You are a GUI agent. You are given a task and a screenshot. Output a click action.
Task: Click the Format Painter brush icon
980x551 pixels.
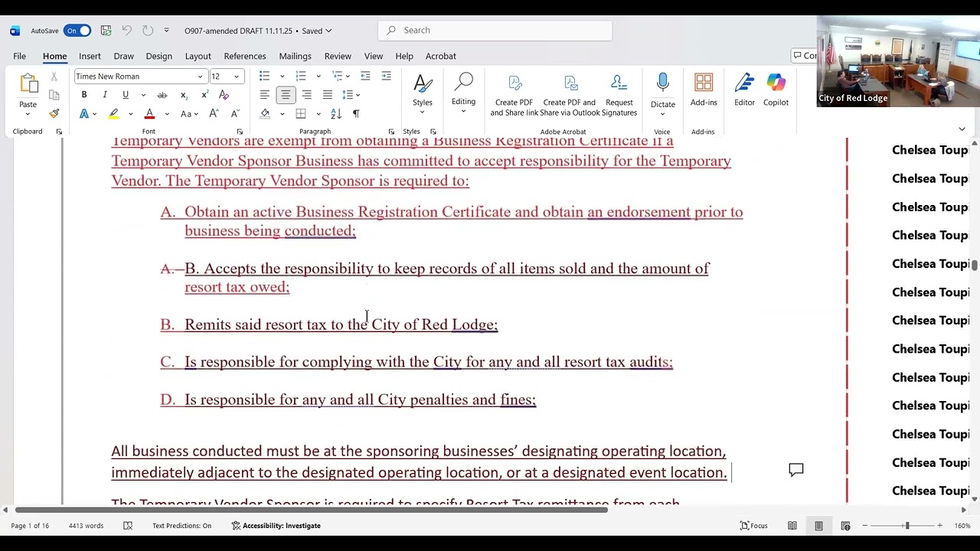pyautogui.click(x=54, y=113)
